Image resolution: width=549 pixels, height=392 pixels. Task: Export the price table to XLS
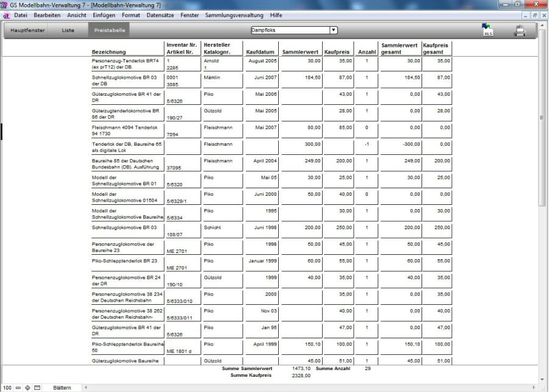coord(487,30)
